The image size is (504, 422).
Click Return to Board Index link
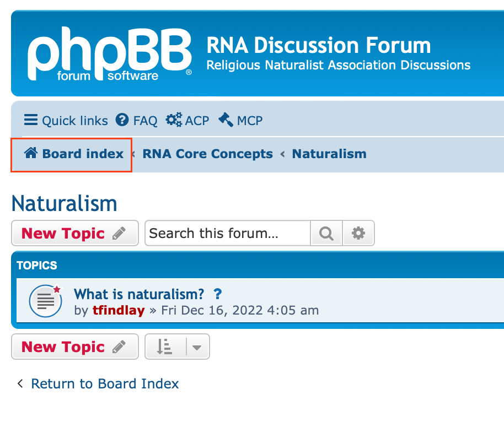pos(105,383)
